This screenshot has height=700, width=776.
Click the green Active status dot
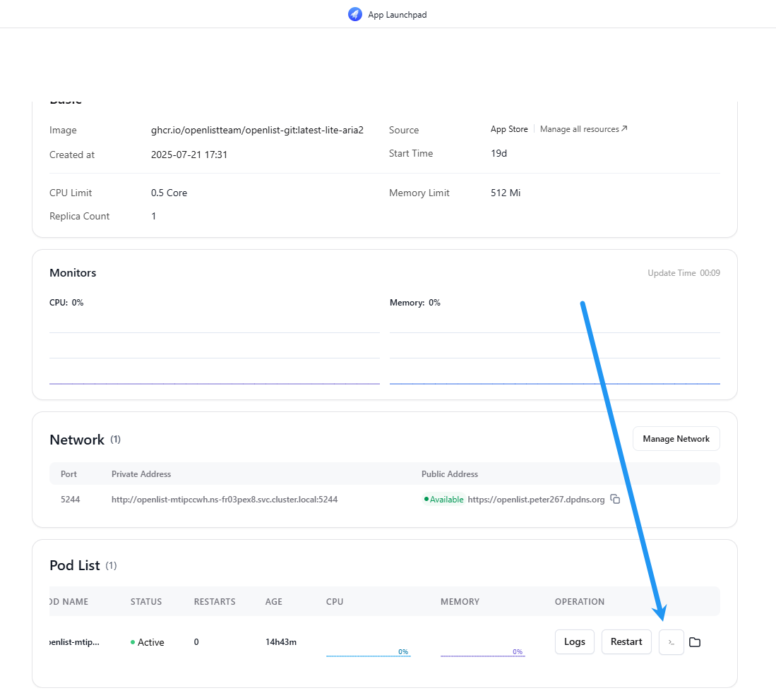click(133, 642)
